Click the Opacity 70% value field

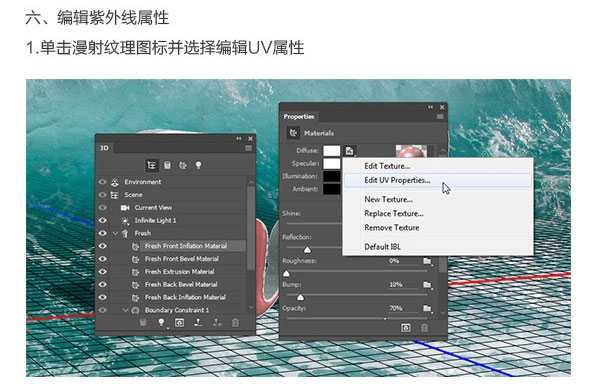point(396,308)
